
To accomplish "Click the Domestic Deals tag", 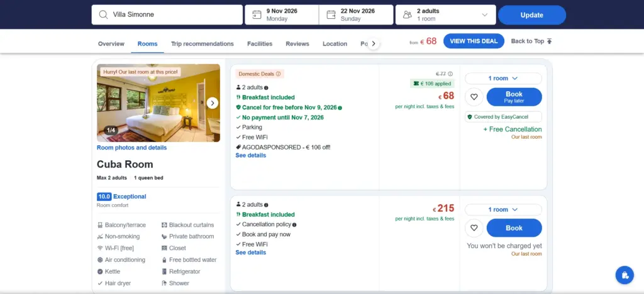I will click(x=260, y=74).
